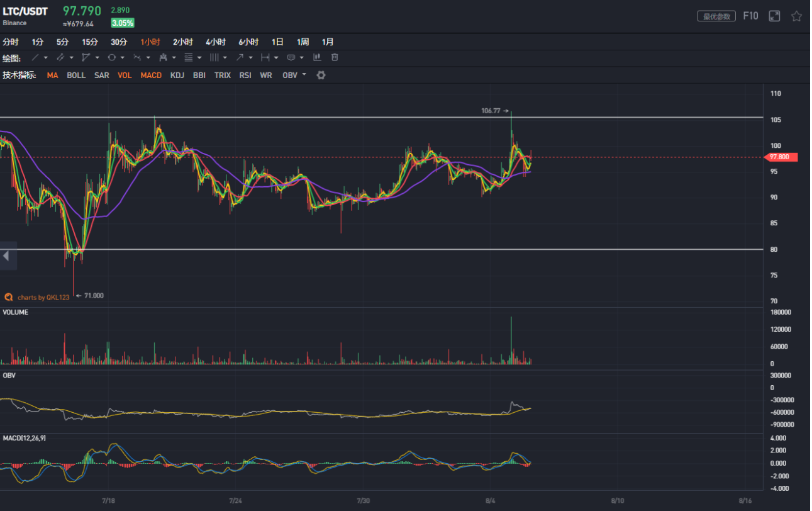Switch to 2小时 timeframe

183,42
